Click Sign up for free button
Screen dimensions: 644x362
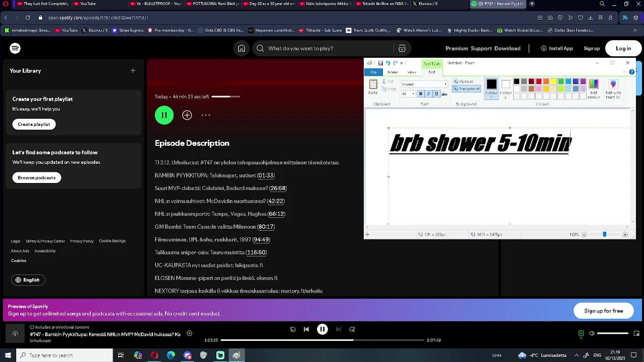(604, 311)
